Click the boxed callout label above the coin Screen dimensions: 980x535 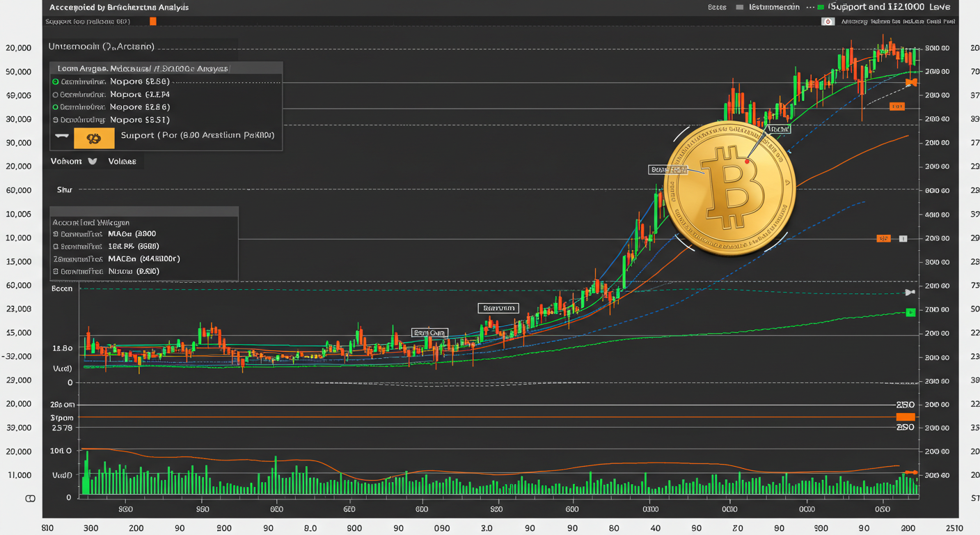(779, 130)
